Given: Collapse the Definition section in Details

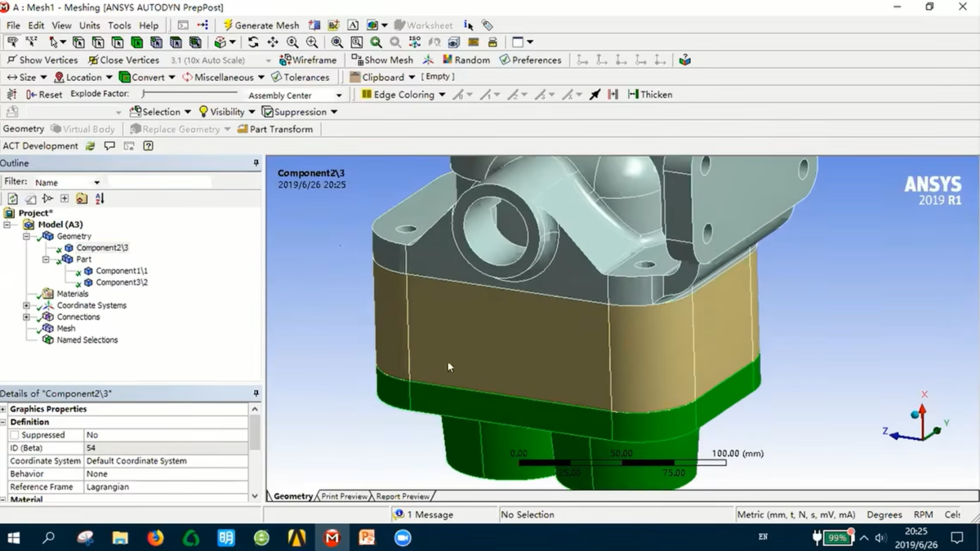Looking at the screenshot, I should (x=4, y=422).
